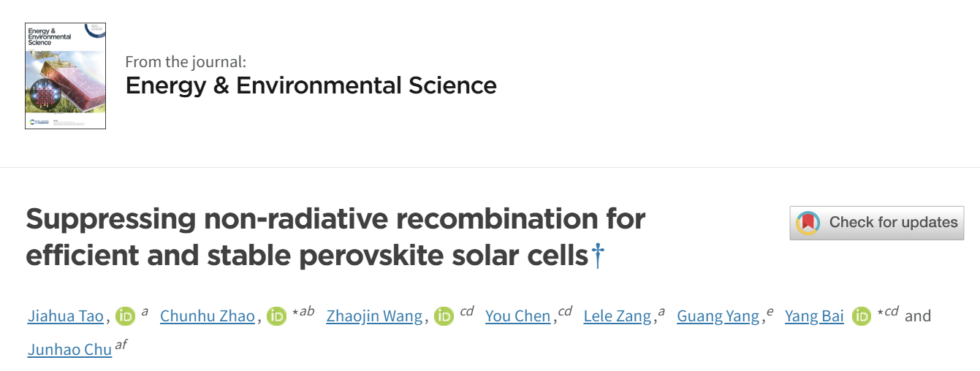This screenshot has width=980, height=371.
Task: Open Jiahua Tao's ORCID iD icon
Action: click(126, 316)
